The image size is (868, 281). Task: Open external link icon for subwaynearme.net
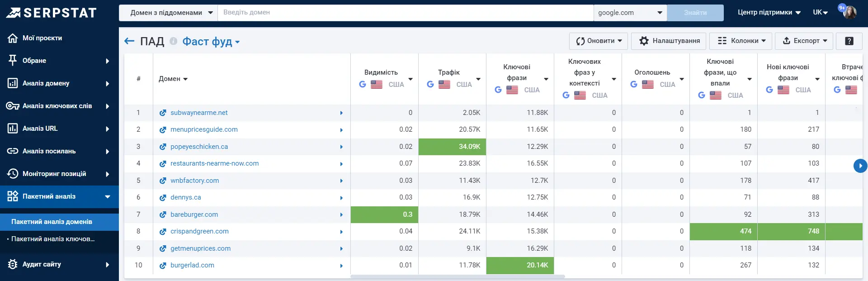(x=163, y=113)
